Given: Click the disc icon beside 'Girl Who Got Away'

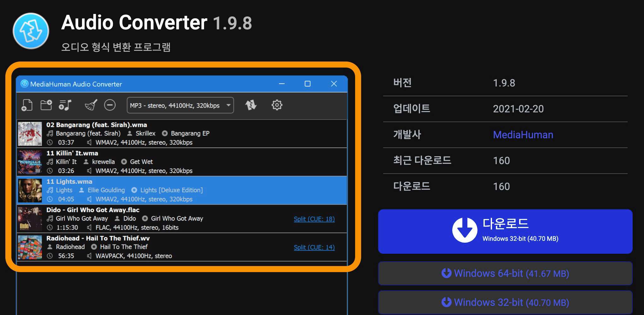Looking at the screenshot, I should (145, 218).
